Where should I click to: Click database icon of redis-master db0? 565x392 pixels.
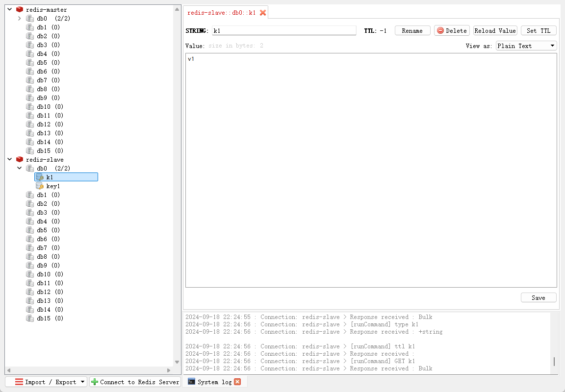(30, 18)
